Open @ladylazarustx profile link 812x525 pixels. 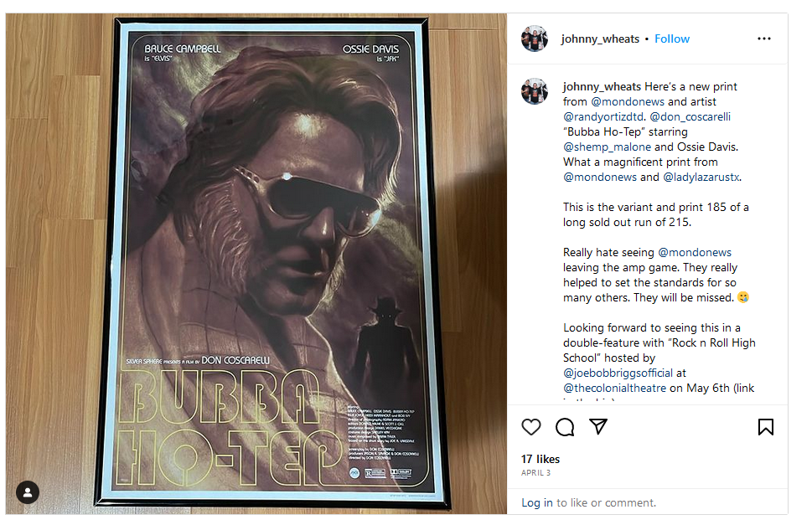[x=701, y=177]
